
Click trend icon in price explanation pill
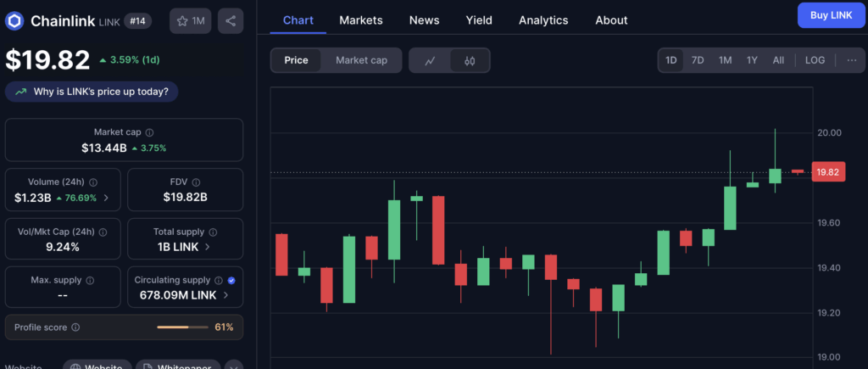(20, 92)
